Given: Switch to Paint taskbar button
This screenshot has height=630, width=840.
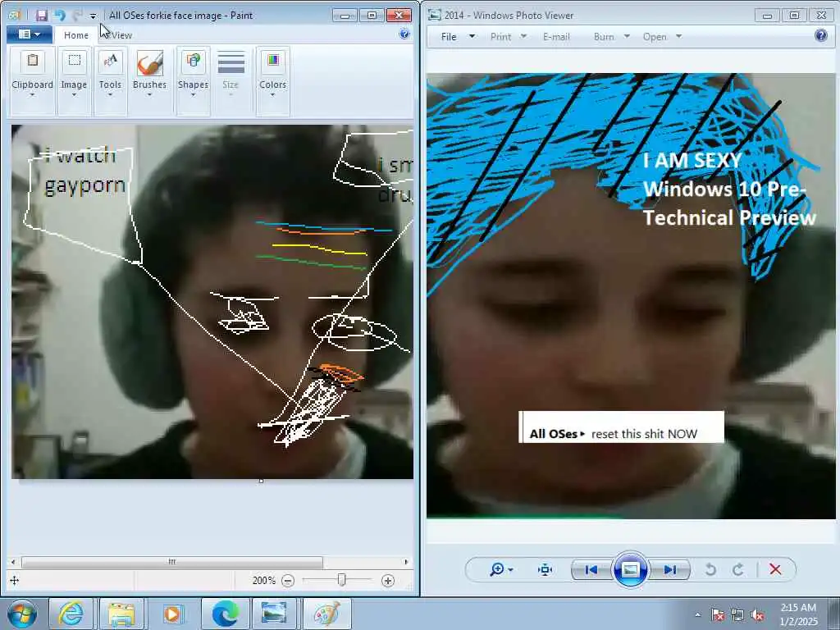Looking at the screenshot, I should (326, 614).
